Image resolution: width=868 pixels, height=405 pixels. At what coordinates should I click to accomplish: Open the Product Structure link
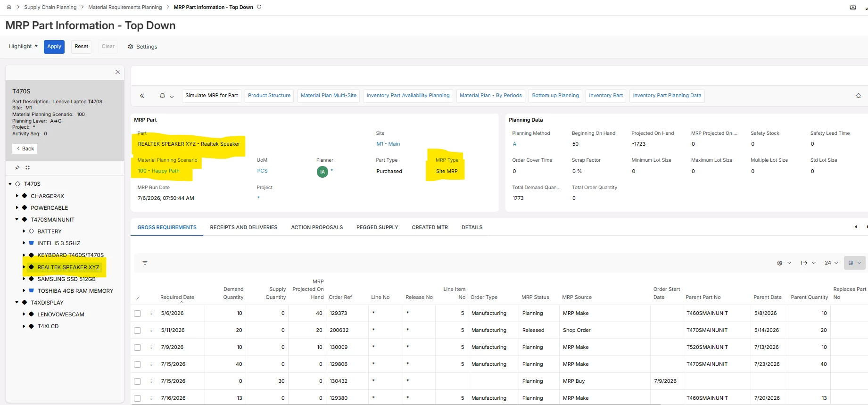point(269,96)
